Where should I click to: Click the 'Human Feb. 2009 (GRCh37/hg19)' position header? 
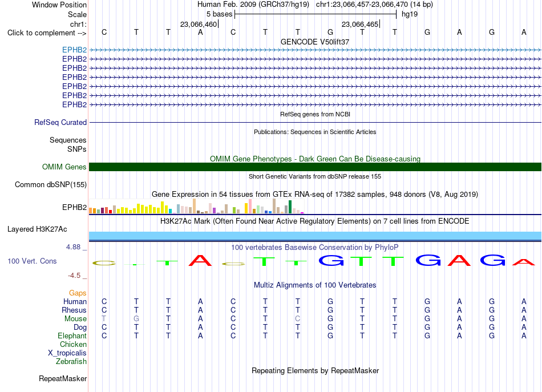point(253,5)
